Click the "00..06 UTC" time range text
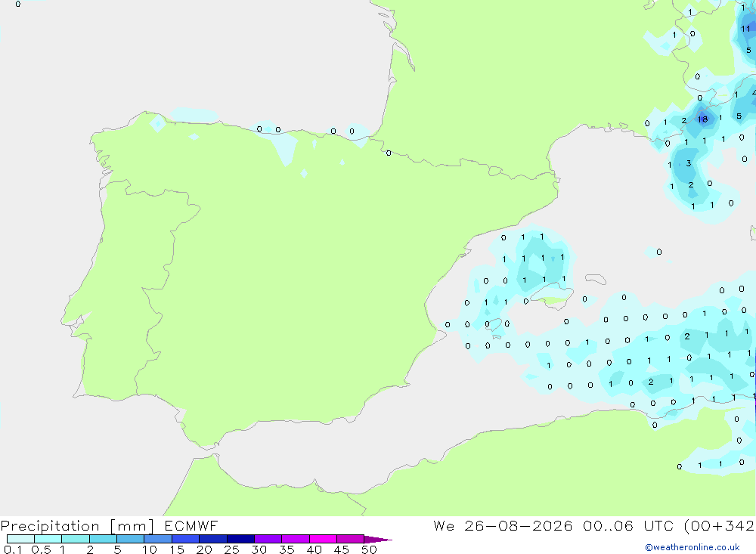This screenshot has height=554, width=756. pos(627,525)
